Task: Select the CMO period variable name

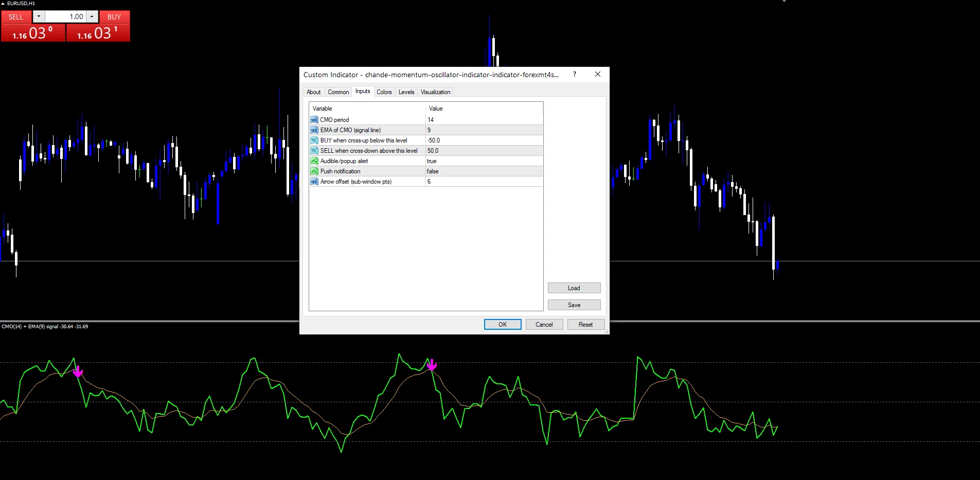Action: click(x=334, y=120)
